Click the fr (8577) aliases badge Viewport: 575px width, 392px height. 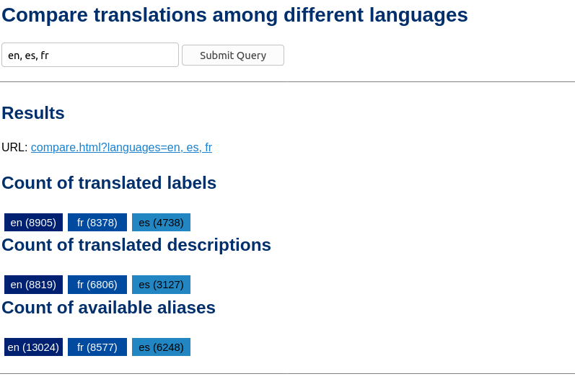(x=97, y=347)
